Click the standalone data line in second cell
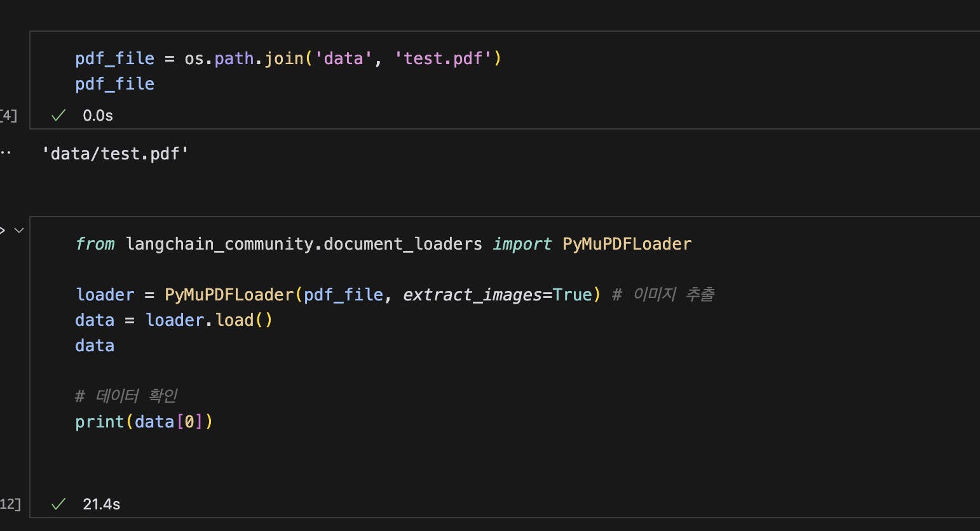The height and width of the screenshot is (531, 980). coord(95,346)
